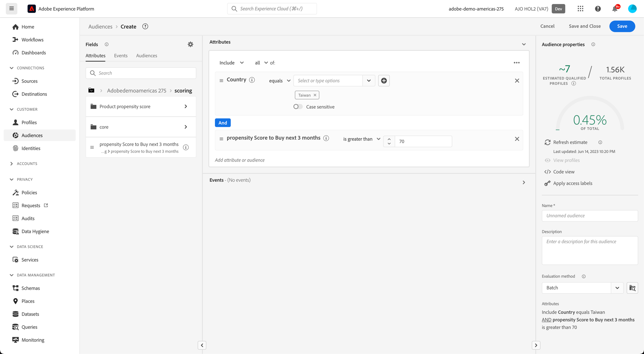Click the Save button
The image size is (644, 354).
622,26
